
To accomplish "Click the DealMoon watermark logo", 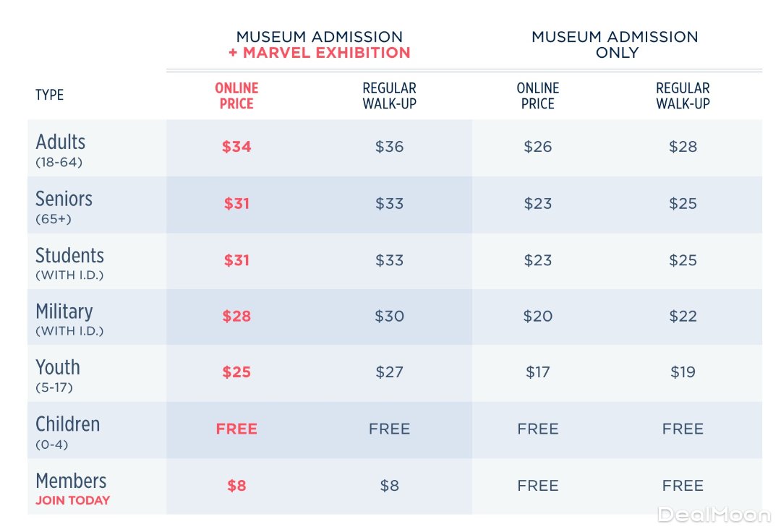I will click(713, 514).
